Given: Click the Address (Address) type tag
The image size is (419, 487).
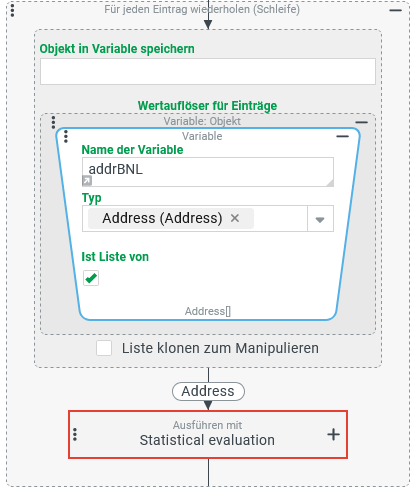Looking at the screenshot, I should pos(162,218).
